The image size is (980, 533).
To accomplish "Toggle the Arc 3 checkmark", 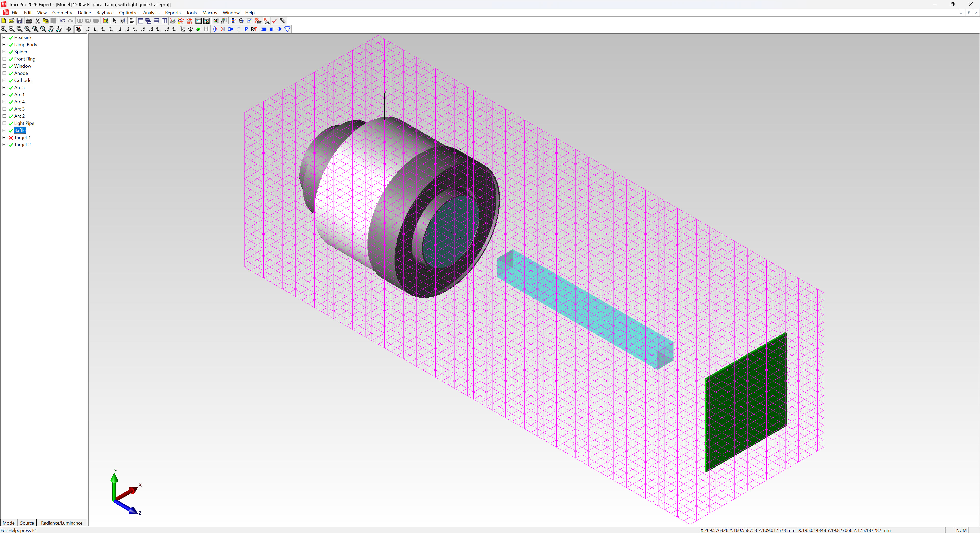I will coord(11,109).
